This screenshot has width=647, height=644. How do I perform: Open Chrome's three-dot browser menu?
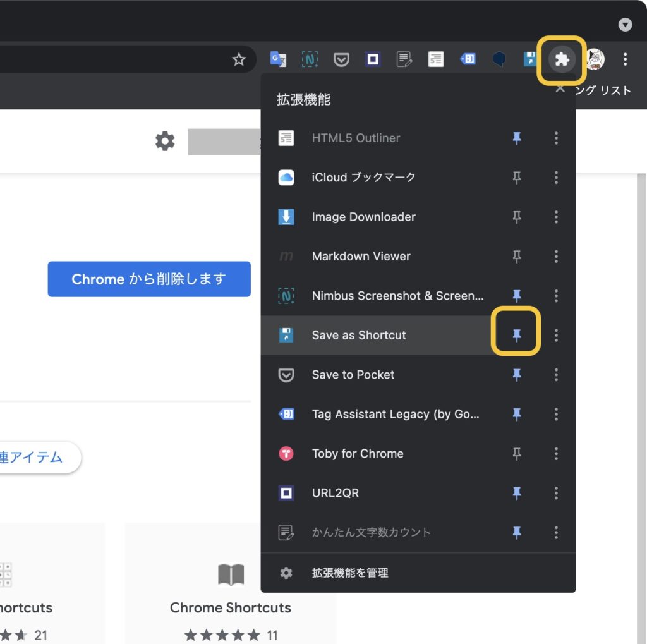(x=625, y=59)
